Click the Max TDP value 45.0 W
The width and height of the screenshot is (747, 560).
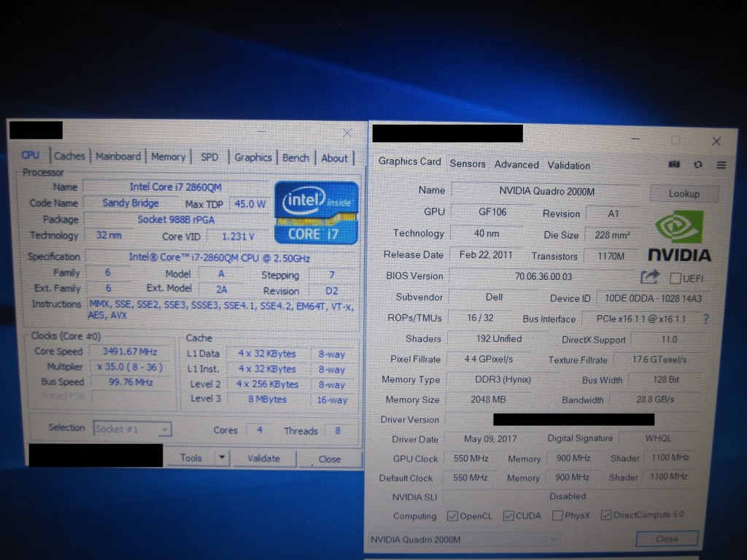[249, 204]
